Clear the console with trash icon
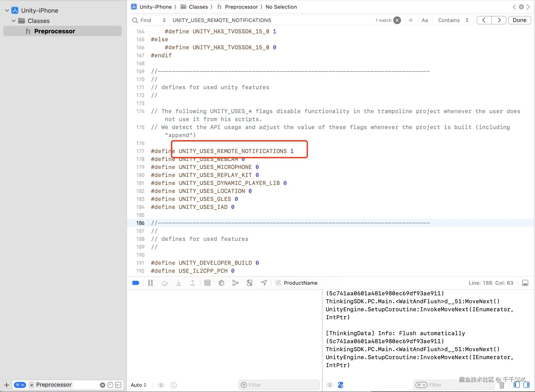535x392 pixels. pyautogui.click(x=502, y=385)
